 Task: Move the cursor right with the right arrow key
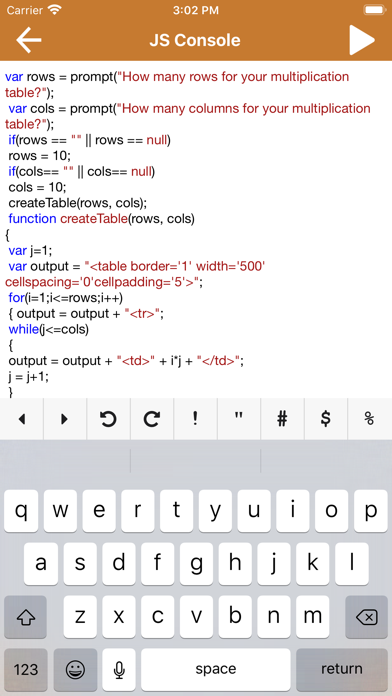coord(65,419)
